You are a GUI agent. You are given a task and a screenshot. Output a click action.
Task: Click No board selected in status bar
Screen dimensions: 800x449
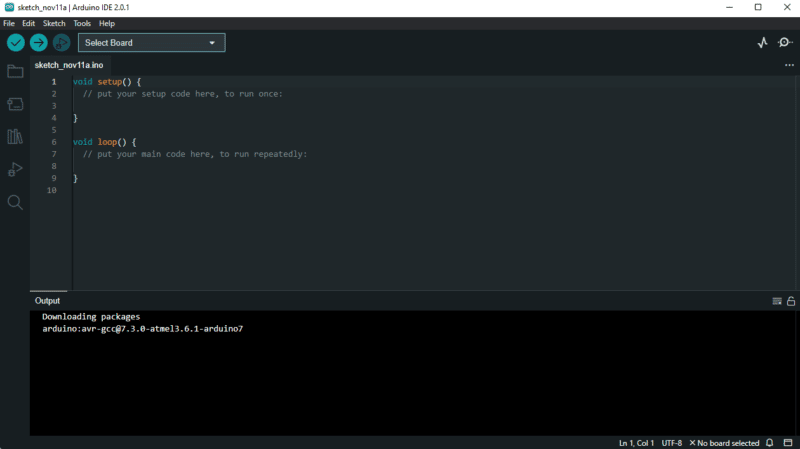[x=724, y=443]
